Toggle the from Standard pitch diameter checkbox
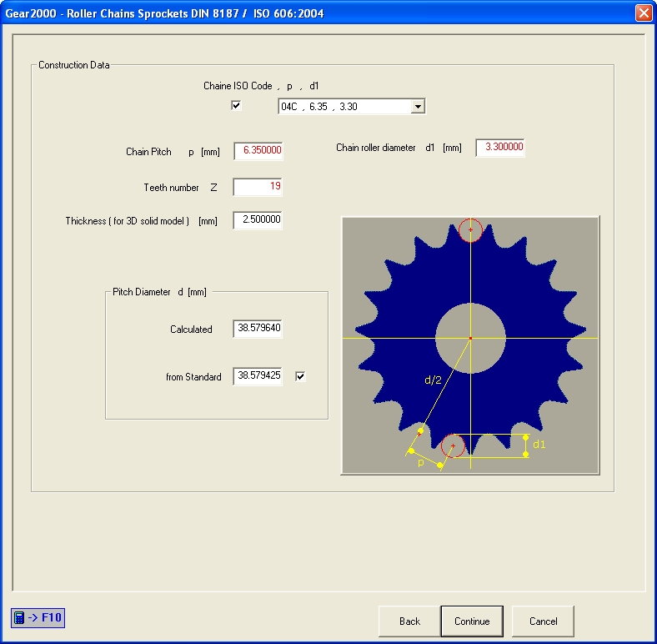Viewport: 657px width, 644px height. click(300, 376)
